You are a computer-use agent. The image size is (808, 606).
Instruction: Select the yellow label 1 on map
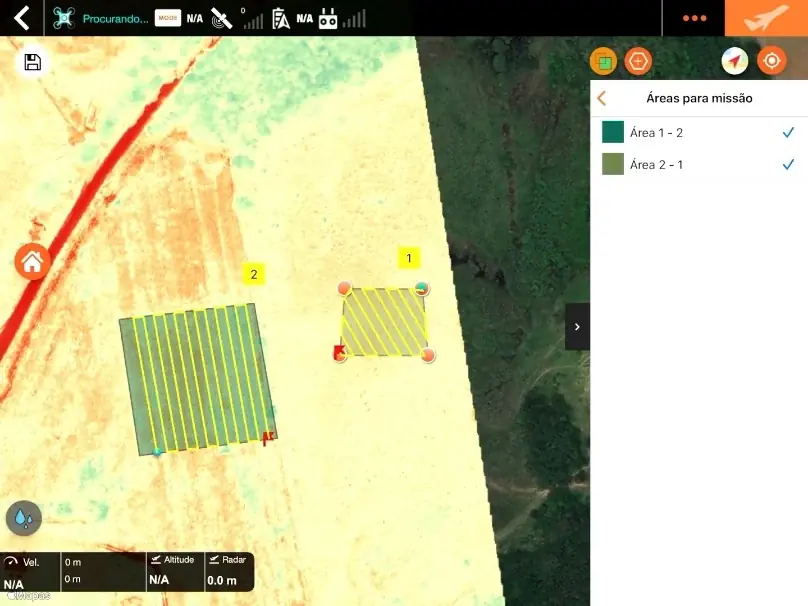pyautogui.click(x=409, y=258)
